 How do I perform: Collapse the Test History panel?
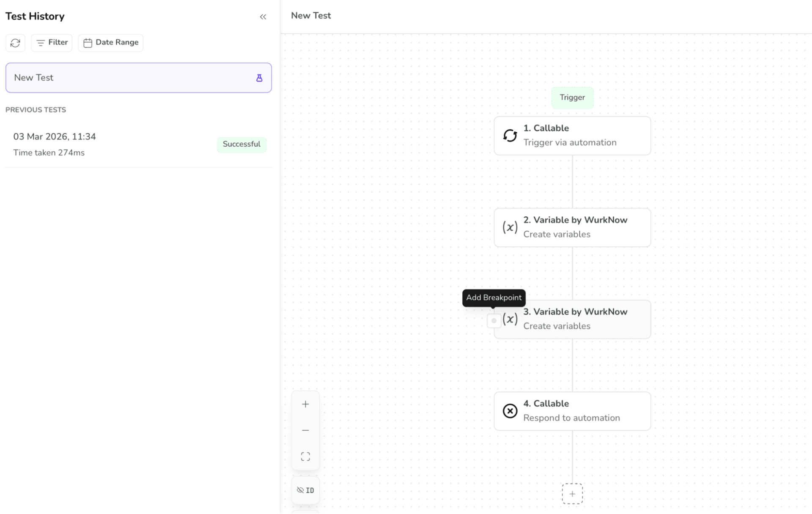263,17
